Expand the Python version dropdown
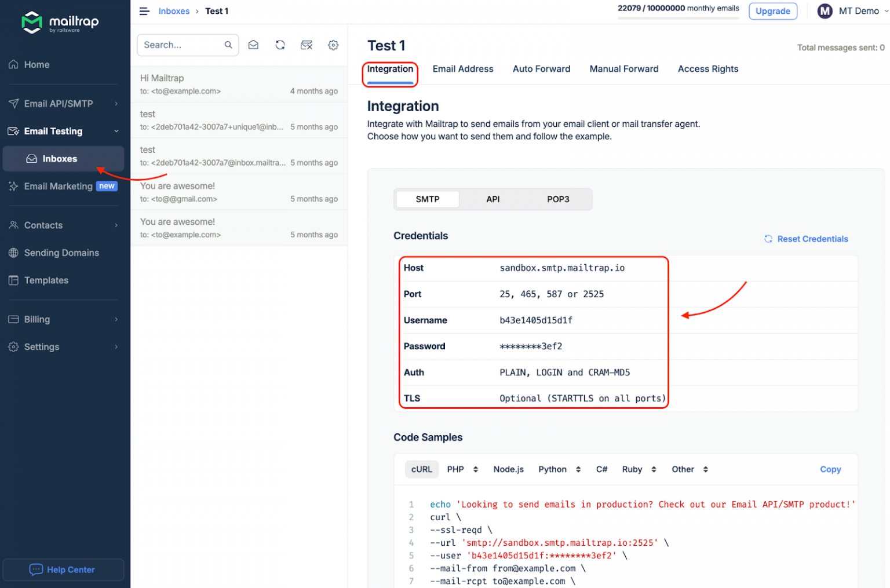This screenshot has width=890, height=588. [578, 469]
